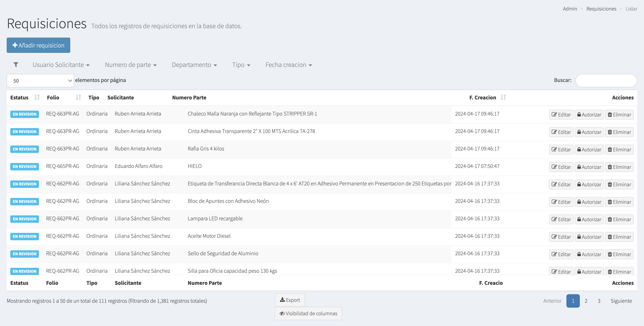The width and height of the screenshot is (644, 326).
Task: Click the Añadir requisicion button
Action: [38, 45]
